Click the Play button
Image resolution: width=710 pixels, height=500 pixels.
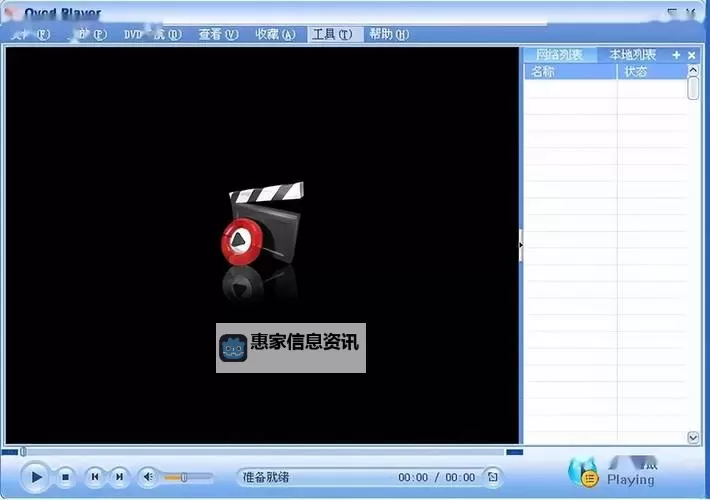35,476
